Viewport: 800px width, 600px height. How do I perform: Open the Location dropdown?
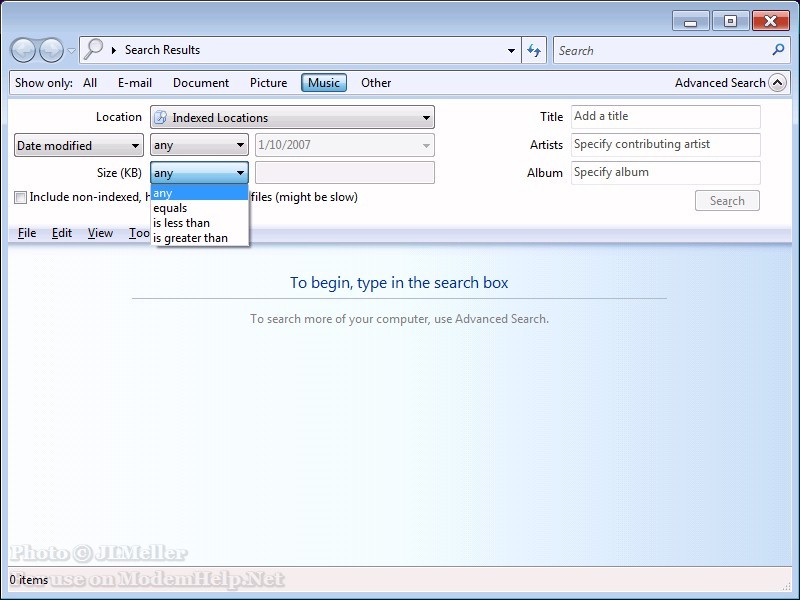(292, 117)
